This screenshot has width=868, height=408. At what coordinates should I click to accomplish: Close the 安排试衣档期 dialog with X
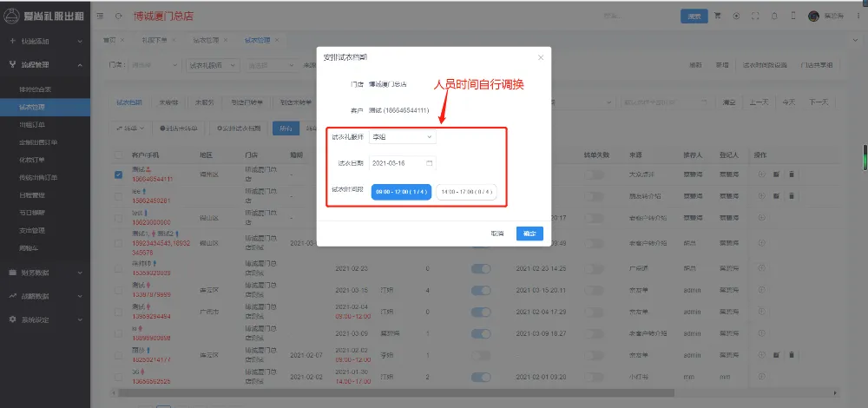541,57
